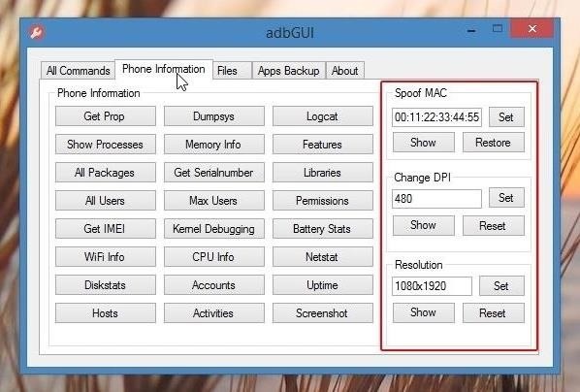Click the DPI value field
The image size is (580, 392).
pos(436,199)
